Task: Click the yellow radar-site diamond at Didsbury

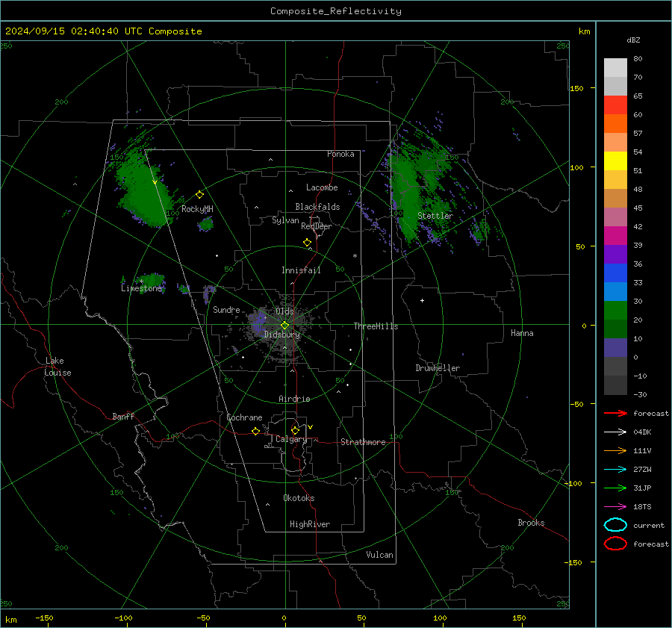Action: (284, 326)
